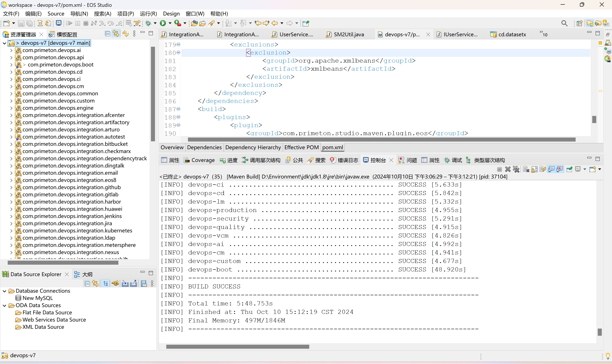
Task: Select the Save All icon
Action: click(x=30, y=23)
